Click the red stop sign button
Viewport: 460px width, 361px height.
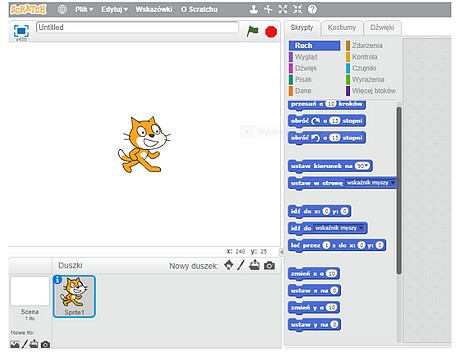point(271,32)
